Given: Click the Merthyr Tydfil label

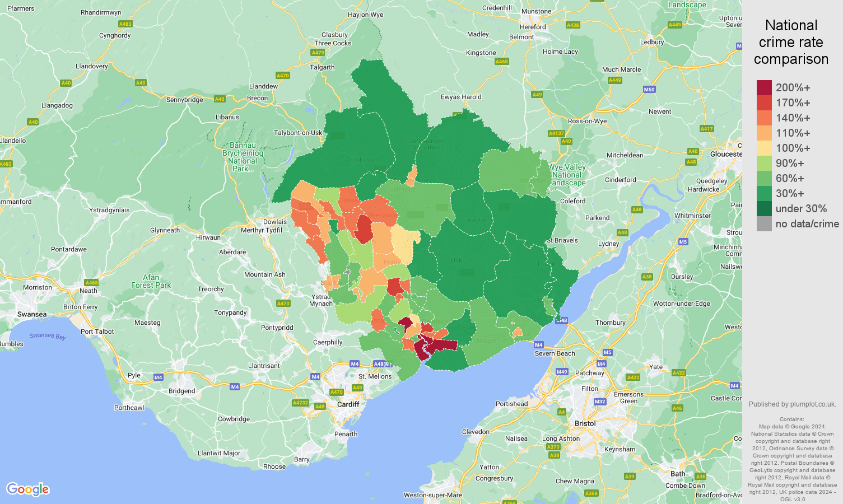Looking at the screenshot, I should pos(262,230).
